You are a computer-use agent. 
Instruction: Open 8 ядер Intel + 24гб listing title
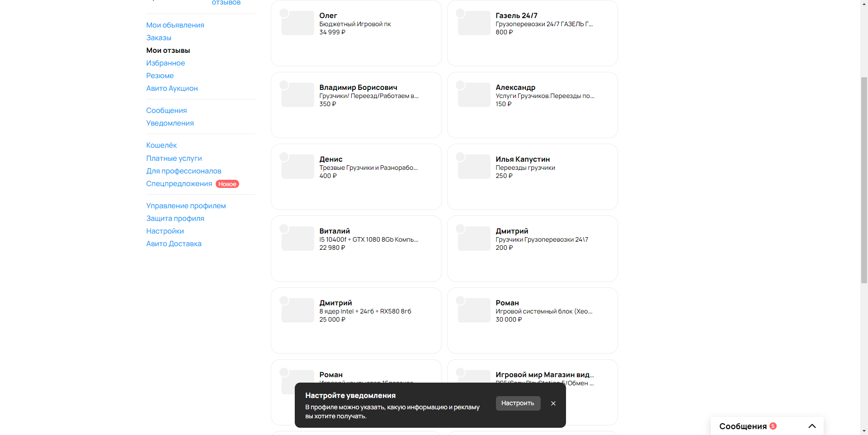[x=365, y=311]
